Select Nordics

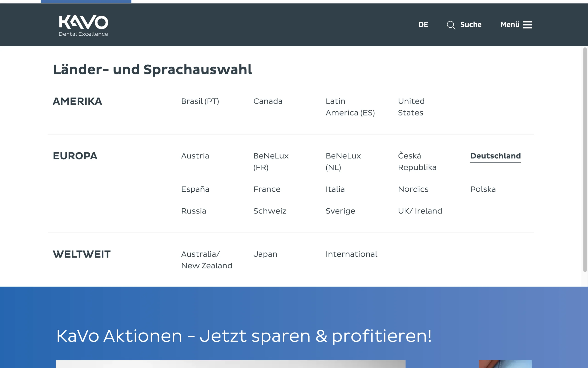pos(413,189)
